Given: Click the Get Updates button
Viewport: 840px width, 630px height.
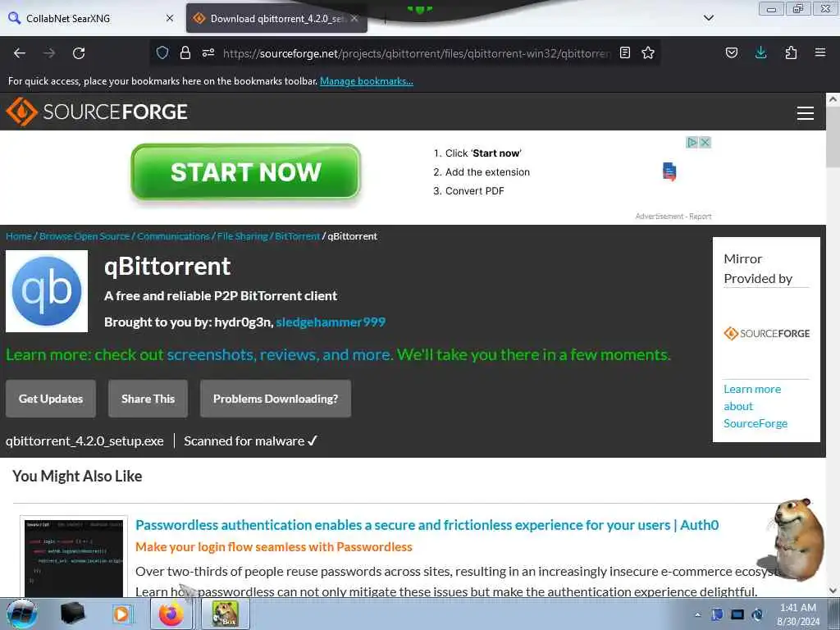Looking at the screenshot, I should point(51,399).
